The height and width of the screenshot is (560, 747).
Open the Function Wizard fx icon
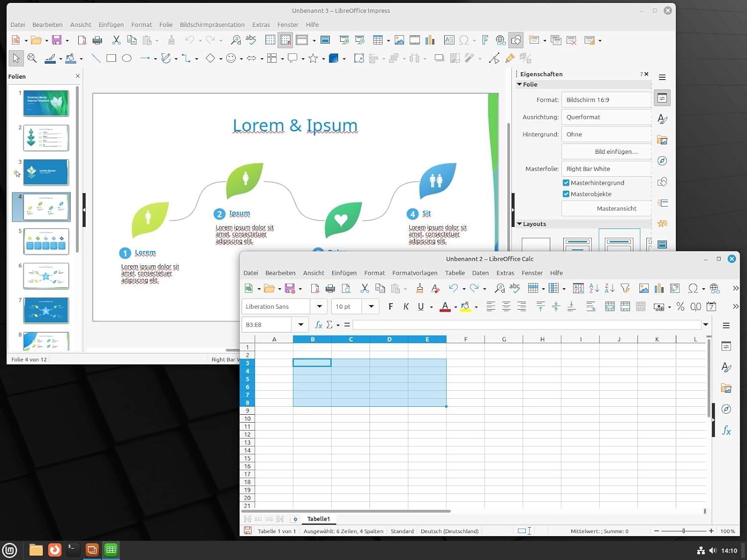[319, 325]
